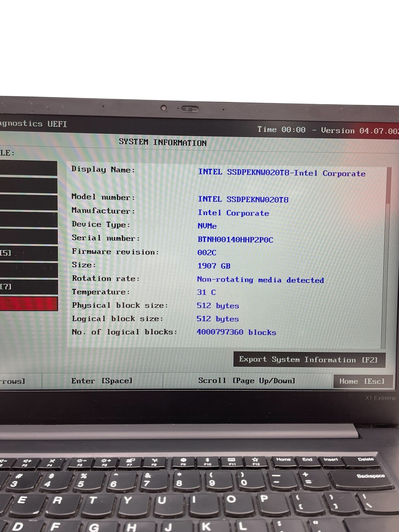
Task: Click the Version 04.07 text in header
Action: pyautogui.click(x=360, y=131)
